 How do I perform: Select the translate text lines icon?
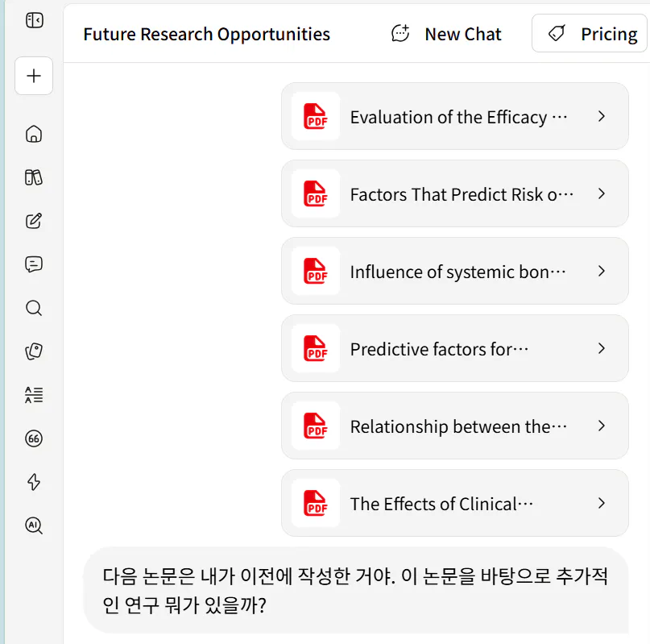pos(34,395)
